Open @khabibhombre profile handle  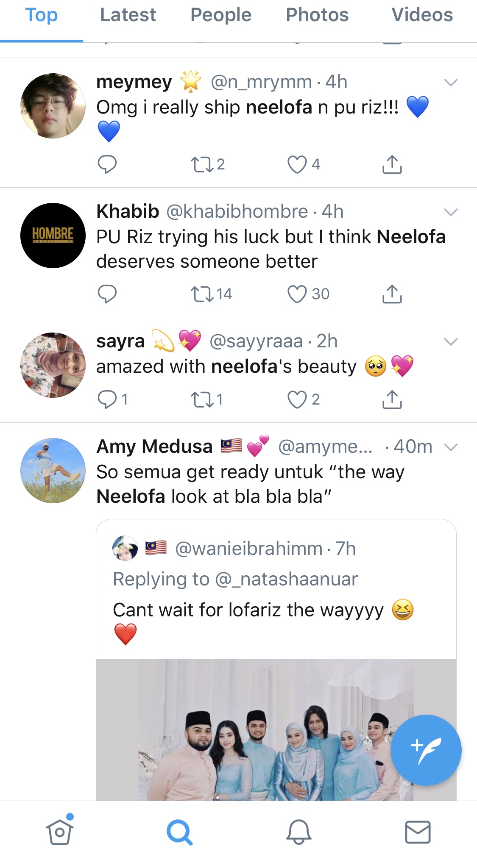[237, 211]
